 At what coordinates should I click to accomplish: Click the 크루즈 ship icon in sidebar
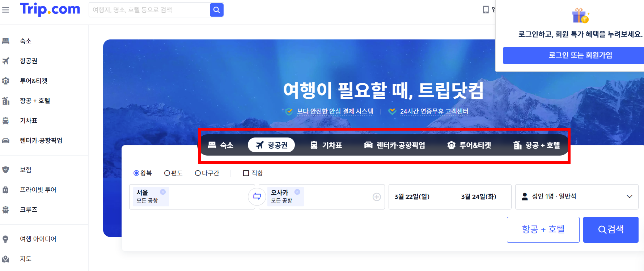pyautogui.click(x=6, y=209)
